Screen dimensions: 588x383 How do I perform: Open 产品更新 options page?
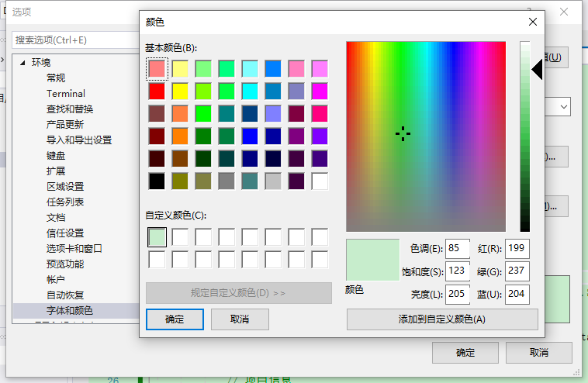(x=65, y=124)
